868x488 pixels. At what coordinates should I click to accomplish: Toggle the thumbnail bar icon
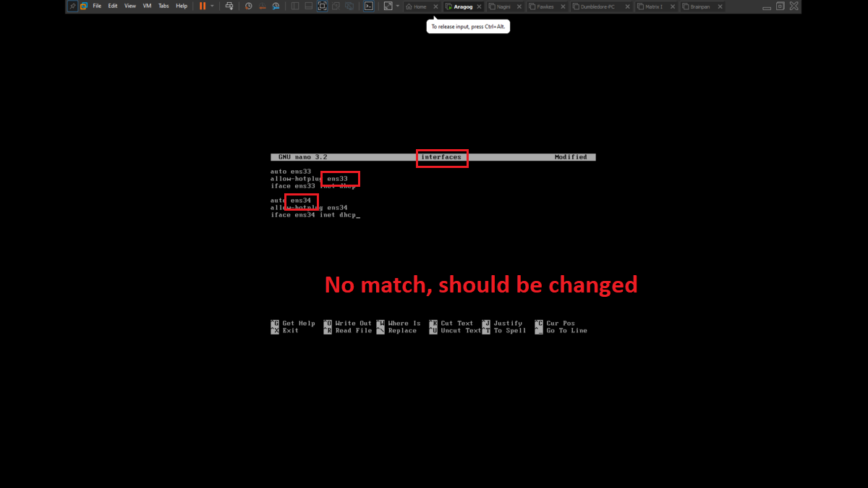coord(309,6)
